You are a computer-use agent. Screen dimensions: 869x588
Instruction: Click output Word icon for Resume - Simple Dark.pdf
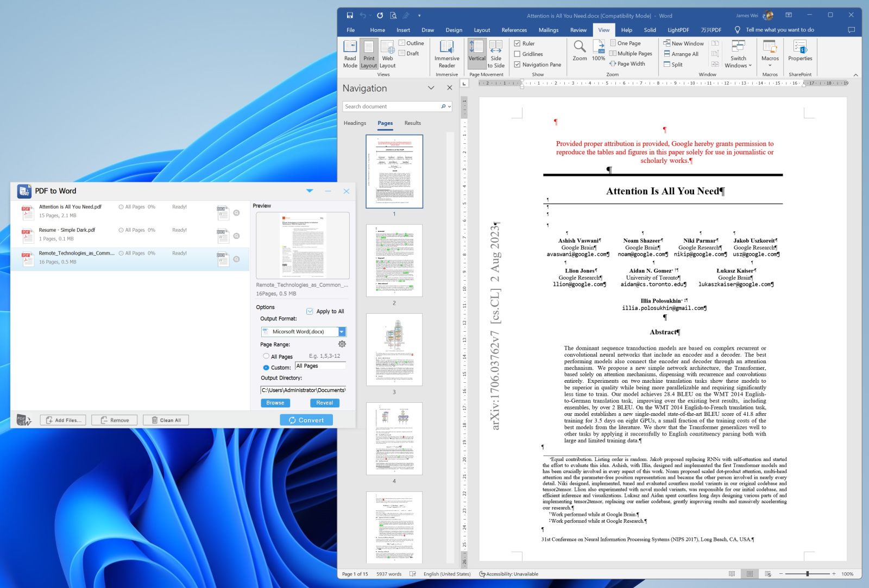pos(222,235)
